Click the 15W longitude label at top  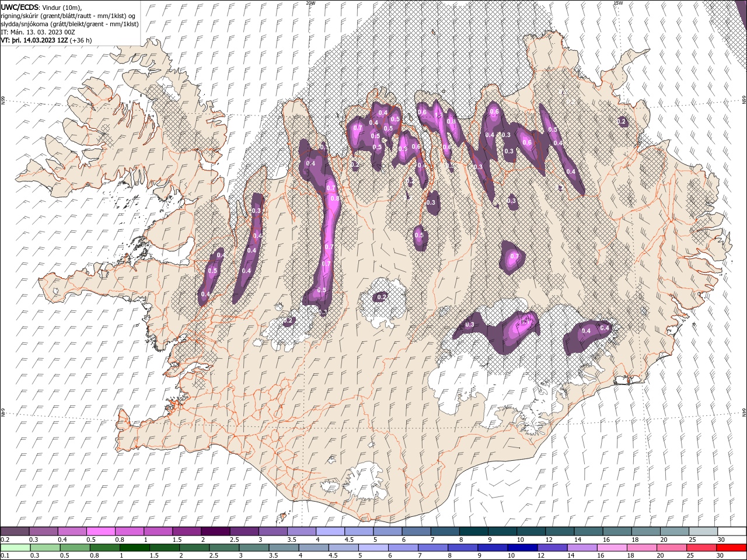pyautogui.click(x=618, y=3)
